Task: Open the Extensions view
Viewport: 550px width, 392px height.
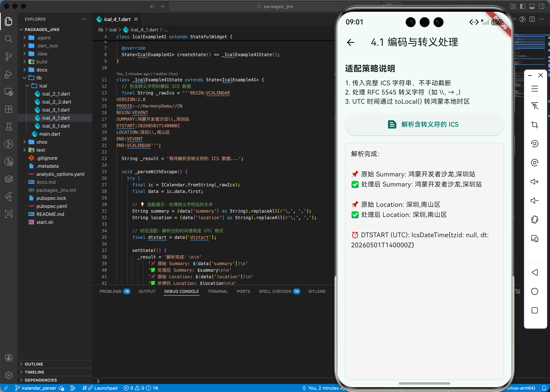Action: [9, 109]
